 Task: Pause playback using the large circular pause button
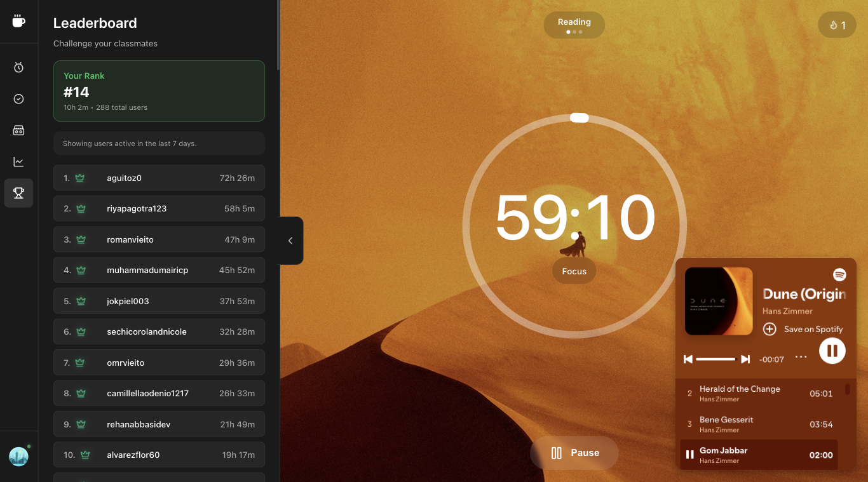(x=832, y=350)
